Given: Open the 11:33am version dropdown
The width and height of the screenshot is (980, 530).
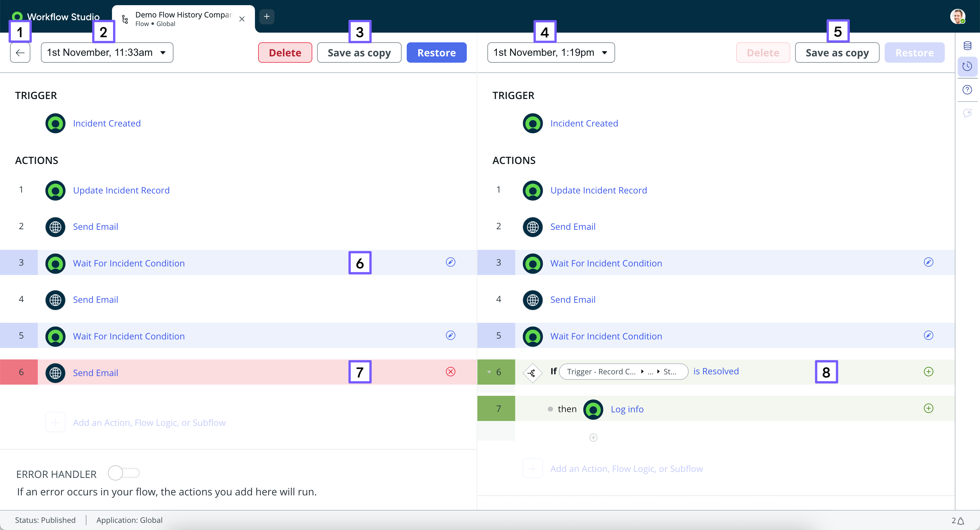Looking at the screenshot, I should (107, 52).
